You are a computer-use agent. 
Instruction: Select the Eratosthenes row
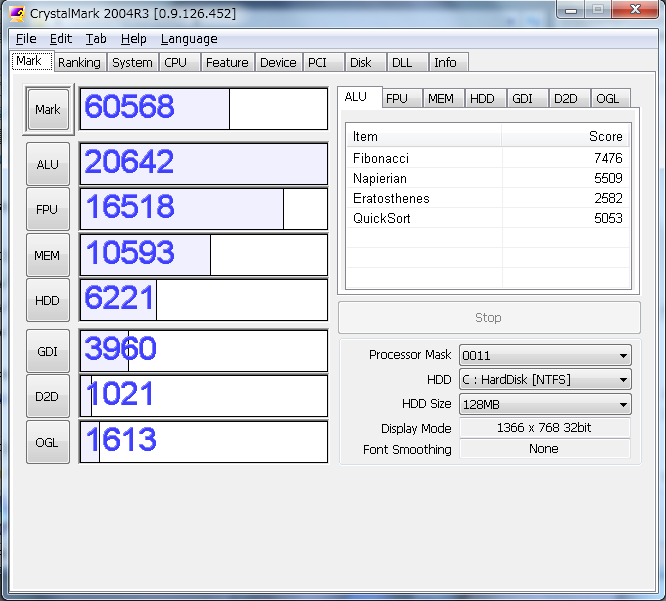pyautogui.click(x=488, y=198)
